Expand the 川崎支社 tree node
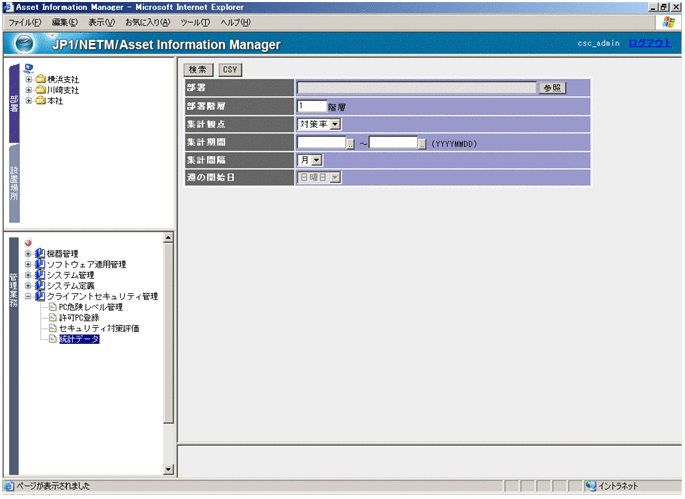Image resolution: width=685 pixels, height=499 pixels. click(x=29, y=90)
